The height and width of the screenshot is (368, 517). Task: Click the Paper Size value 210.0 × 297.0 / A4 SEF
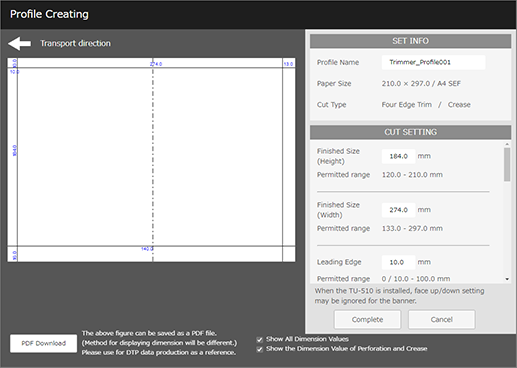[x=421, y=84]
